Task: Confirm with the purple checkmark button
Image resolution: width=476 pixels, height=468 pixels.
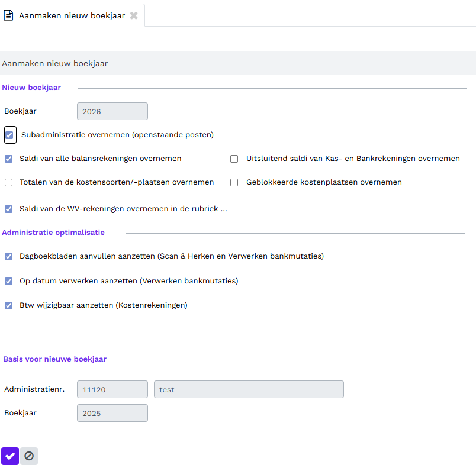Action: [10, 456]
